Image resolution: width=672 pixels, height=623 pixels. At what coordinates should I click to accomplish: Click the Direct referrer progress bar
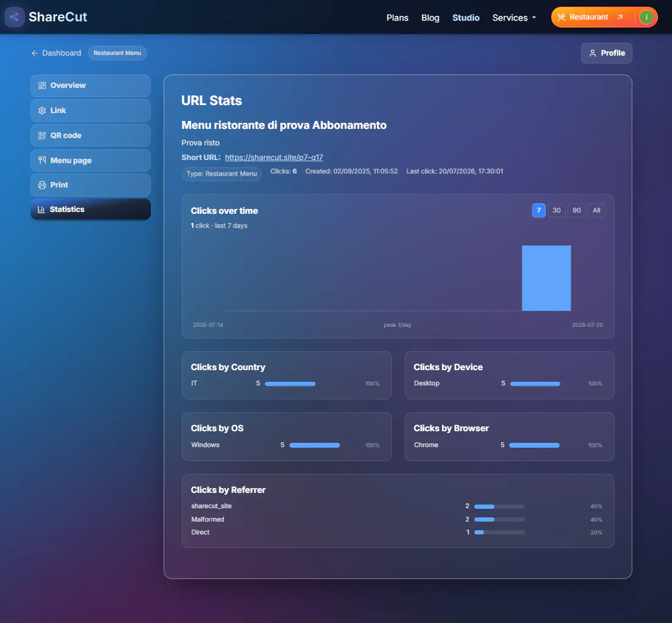pyautogui.click(x=499, y=532)
